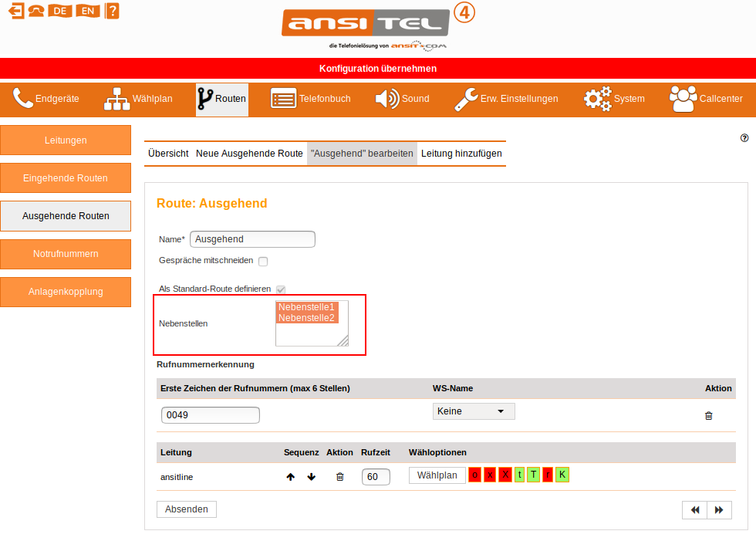
Task: Switch language to German via DE flag
Action: point(59,11)
